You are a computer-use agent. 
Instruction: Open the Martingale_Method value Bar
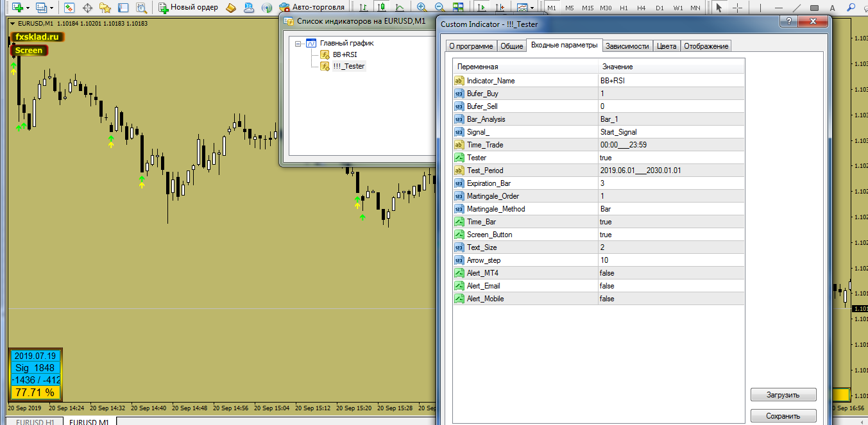(x=671, y=209)
